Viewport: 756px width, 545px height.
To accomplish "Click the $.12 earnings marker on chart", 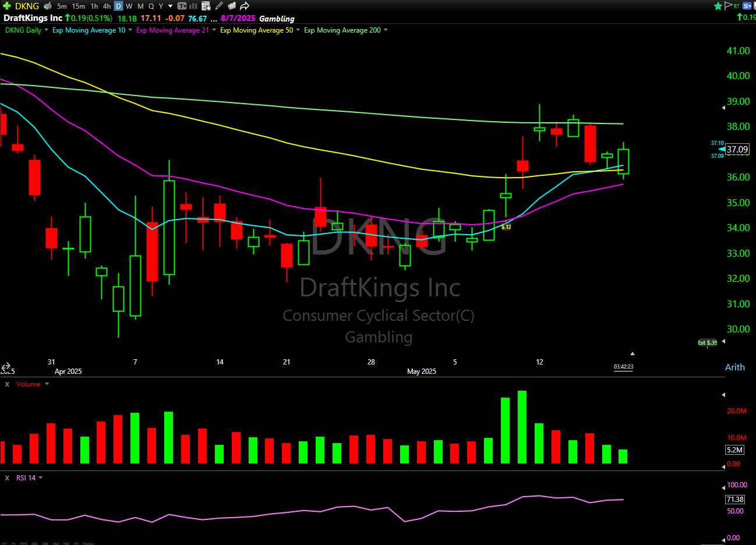I will point(506,227).
